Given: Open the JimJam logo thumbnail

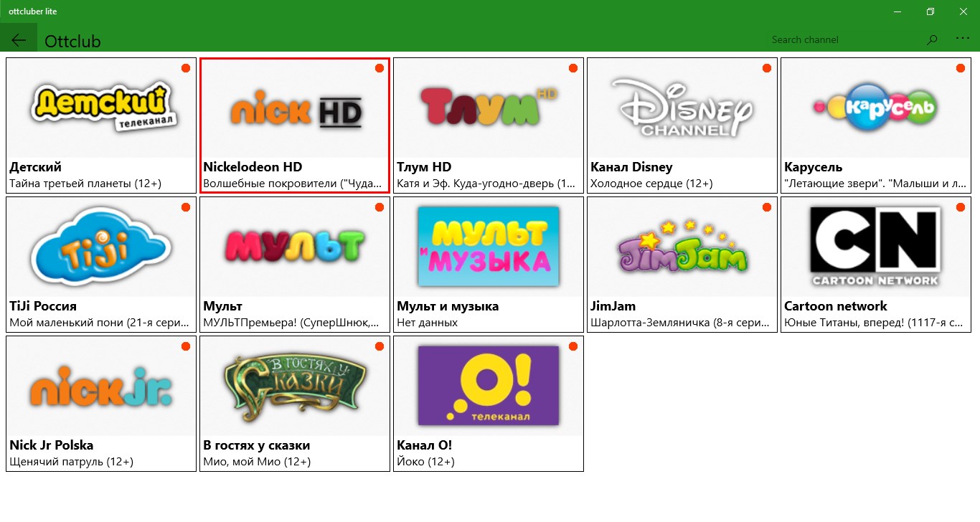Looking at the screenshot, I should tap(683, 248).
